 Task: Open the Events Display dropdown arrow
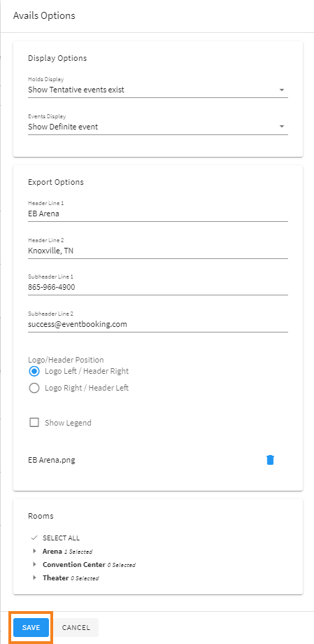(x=282, y=127)
